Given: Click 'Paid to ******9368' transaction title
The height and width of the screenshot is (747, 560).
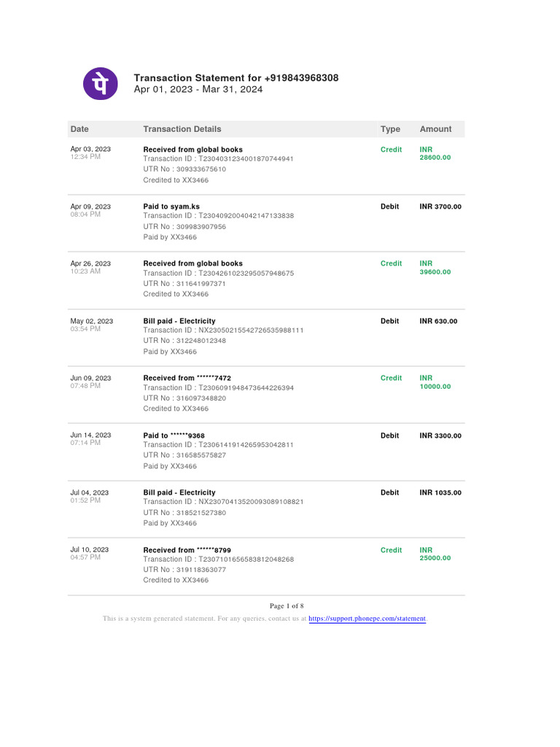Looking at the screenshot, I should (x=174, y=436).
